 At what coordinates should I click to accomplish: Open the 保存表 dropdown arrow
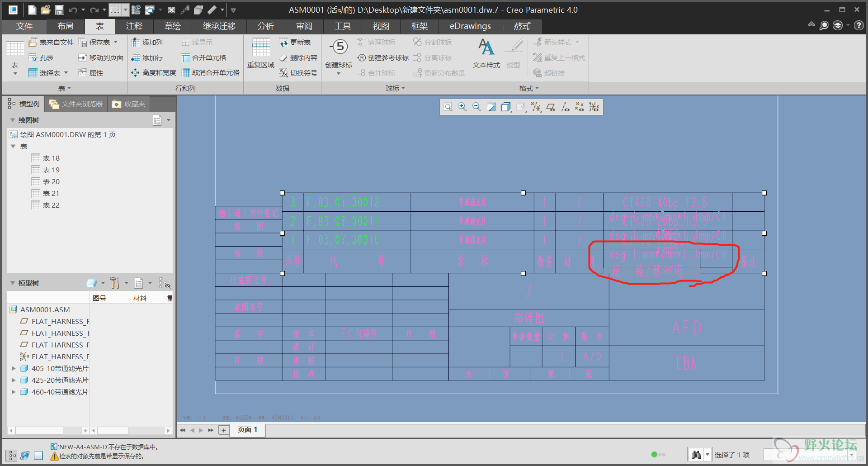click(116, 42)
